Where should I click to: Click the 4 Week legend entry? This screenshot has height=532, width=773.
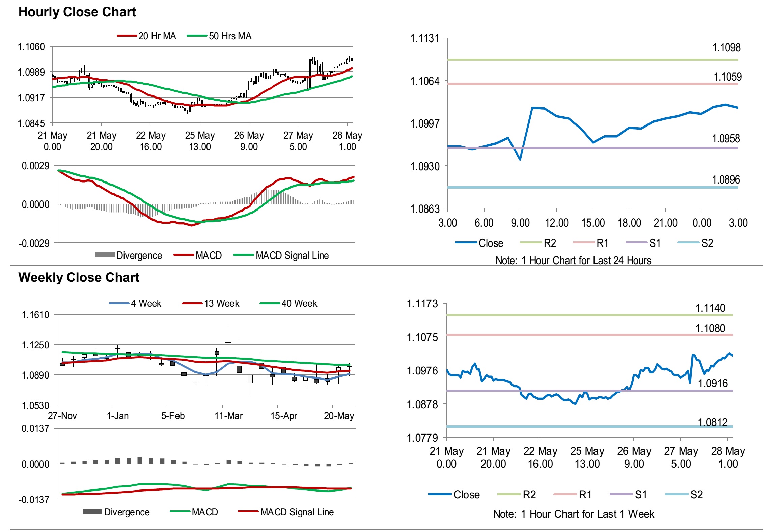146,303
